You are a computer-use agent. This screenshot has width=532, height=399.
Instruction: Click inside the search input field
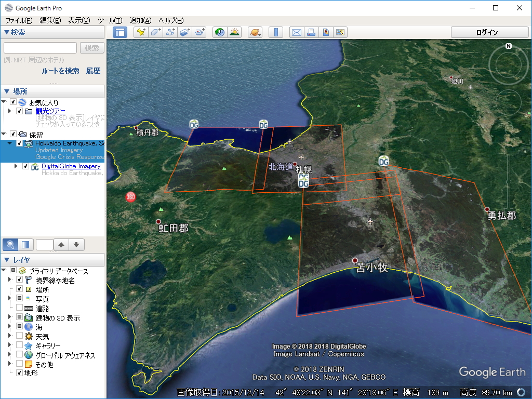point(39,47)
